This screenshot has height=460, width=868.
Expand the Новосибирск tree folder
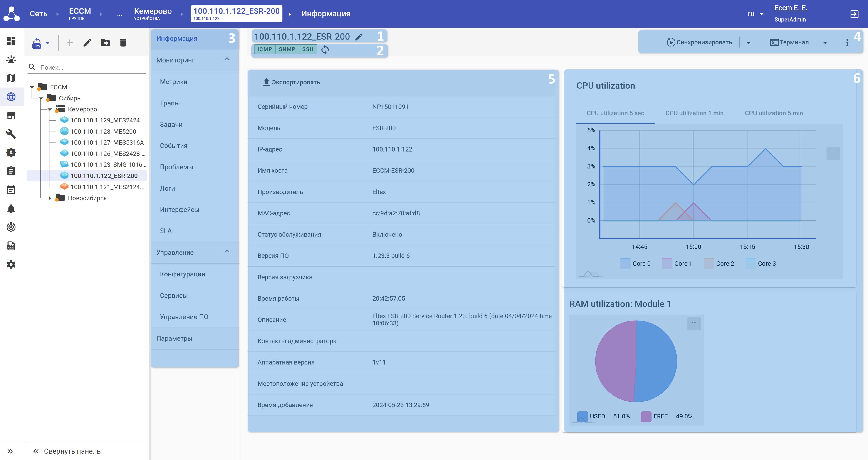[50, 198]
